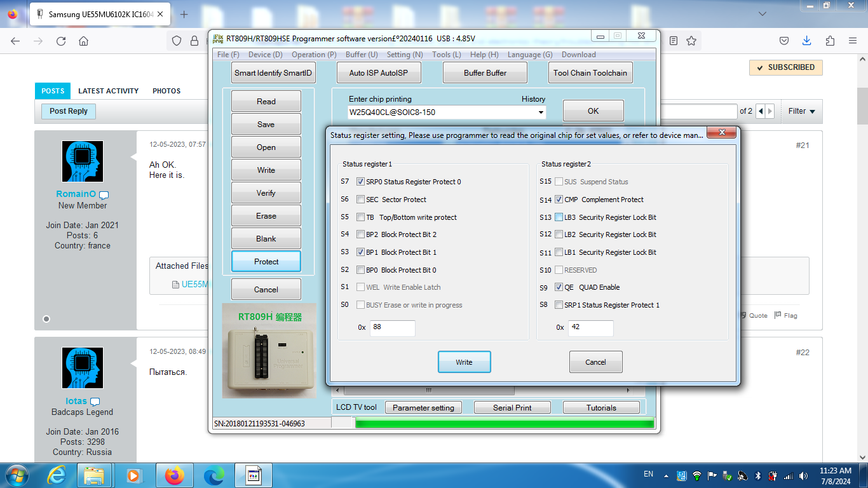Check BP0 Block Protect Bit 0
This screenshot has height=488, width=868.
pyautogui.click(x=361, y=270)
